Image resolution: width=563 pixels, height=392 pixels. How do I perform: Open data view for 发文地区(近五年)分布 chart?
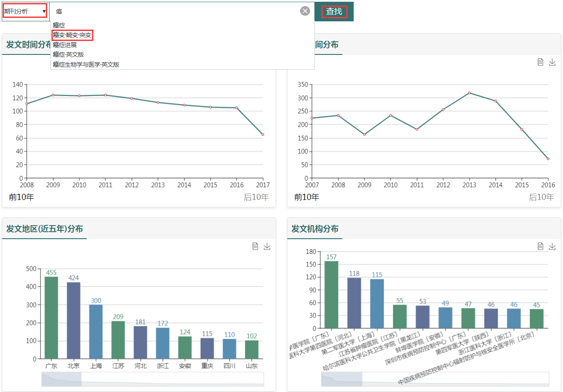coord(256,247)
